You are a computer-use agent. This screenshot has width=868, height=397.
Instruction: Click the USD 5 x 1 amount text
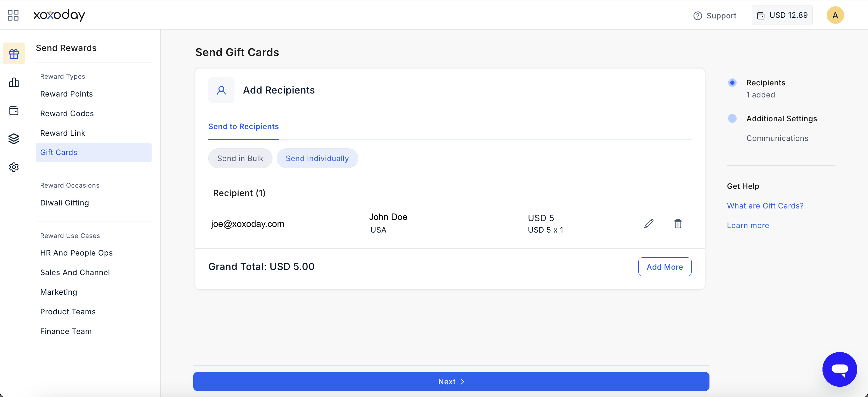(545, 230)
